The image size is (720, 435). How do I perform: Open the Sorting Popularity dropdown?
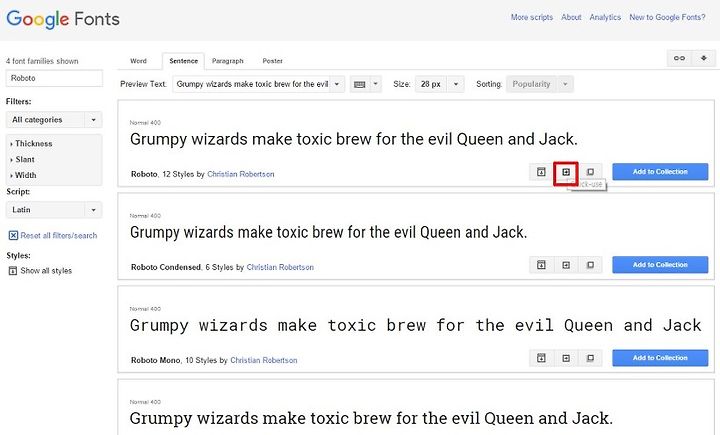(x=540, y=84)
